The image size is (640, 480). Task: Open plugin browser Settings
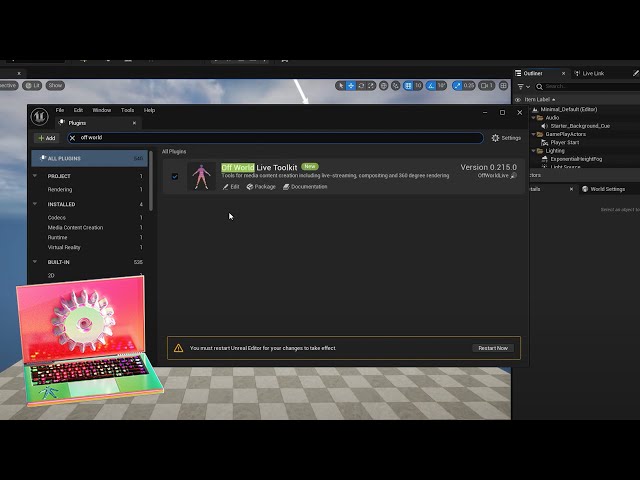tap(506, 138)
